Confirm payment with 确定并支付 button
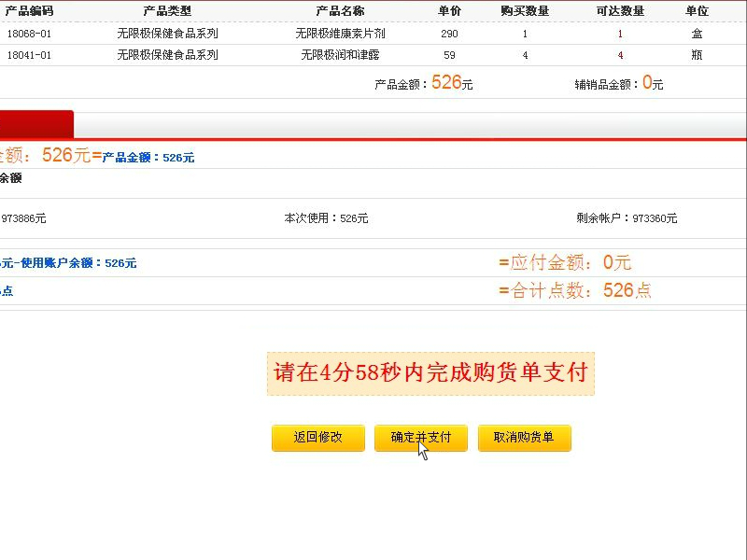Screen dimensions: 747x560 coord(421,438)
